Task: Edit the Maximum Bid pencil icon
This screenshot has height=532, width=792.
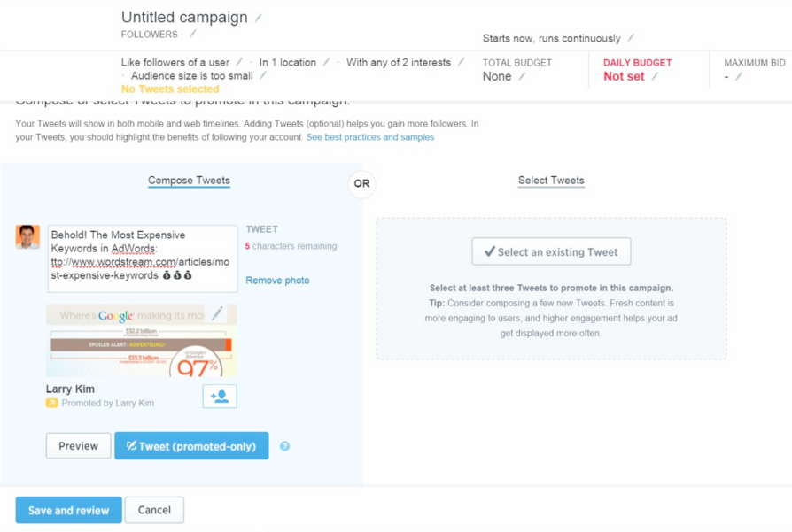Action: 739,77
